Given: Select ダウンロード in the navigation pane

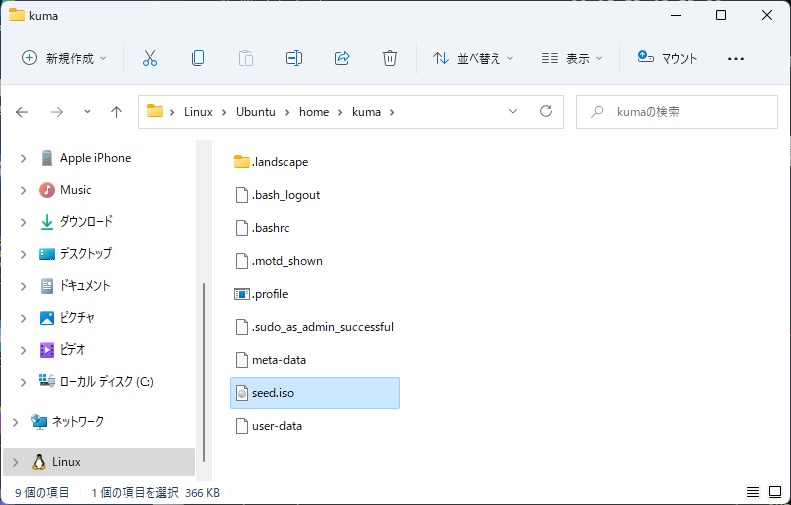Looking at the screenshot, I should pos(86,222).
